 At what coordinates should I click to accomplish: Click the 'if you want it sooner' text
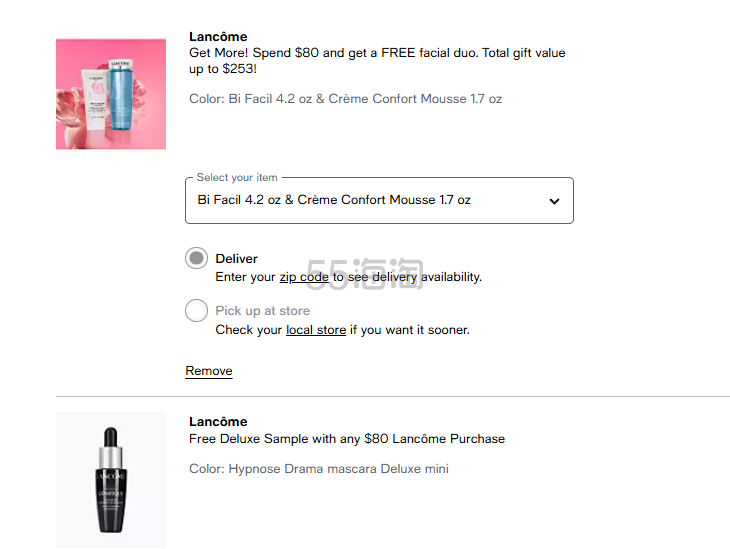pos(410,330)
